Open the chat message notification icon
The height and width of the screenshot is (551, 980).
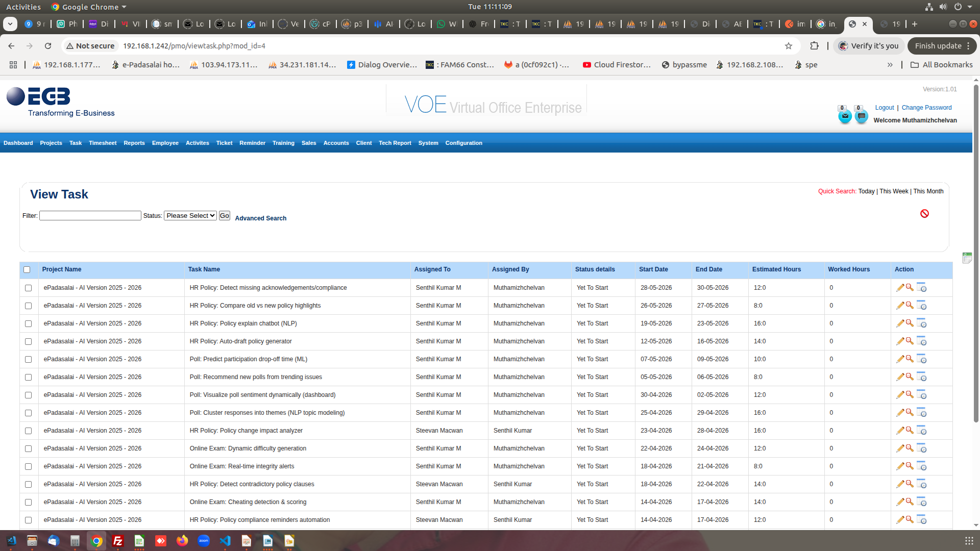pyautogui.click(x=861, y=116)
